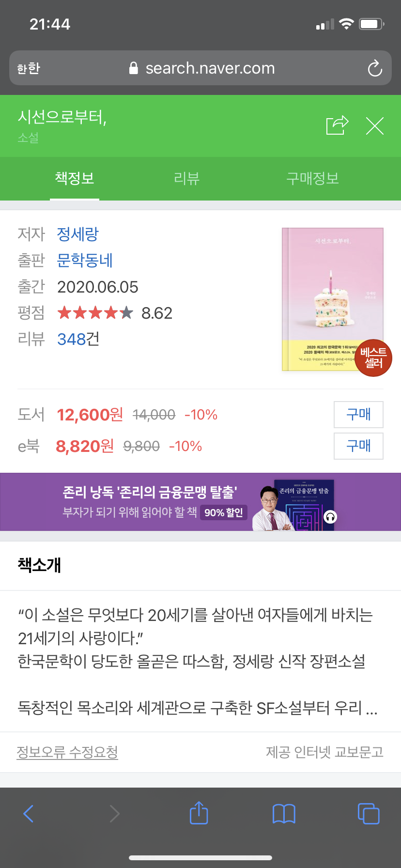Tap 구매 button for the 도서 edition

[x=358, y=415]
